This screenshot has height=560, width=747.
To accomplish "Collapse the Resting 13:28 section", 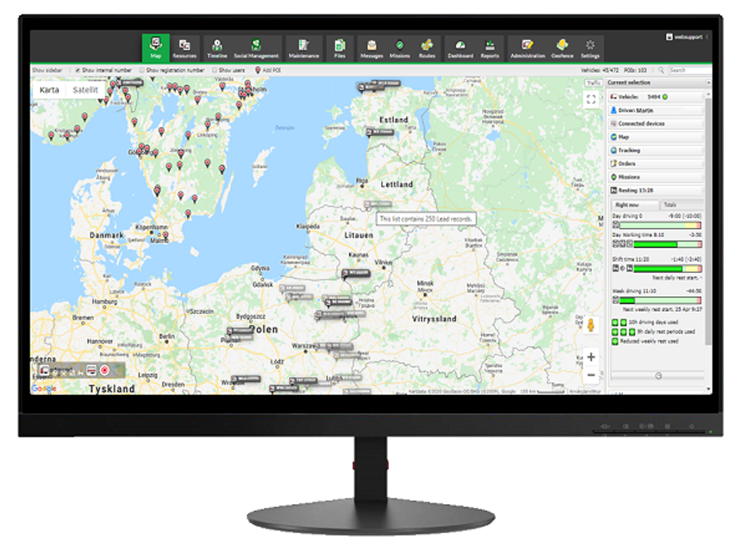I will tap(657, 190).
